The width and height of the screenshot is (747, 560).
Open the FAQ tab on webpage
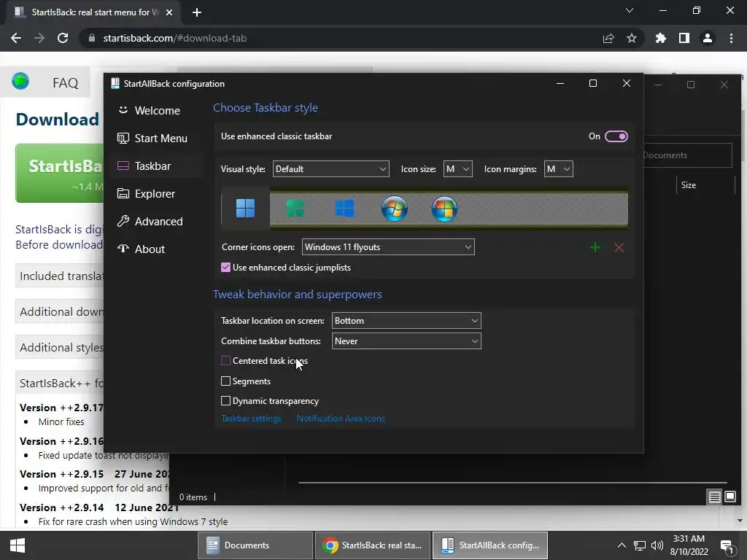point(65,83)
